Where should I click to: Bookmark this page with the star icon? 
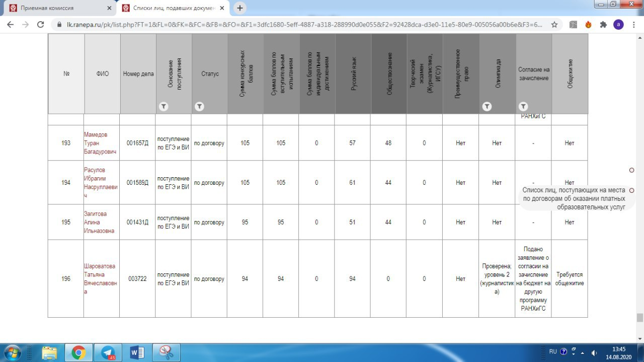(x=554, y=24)
